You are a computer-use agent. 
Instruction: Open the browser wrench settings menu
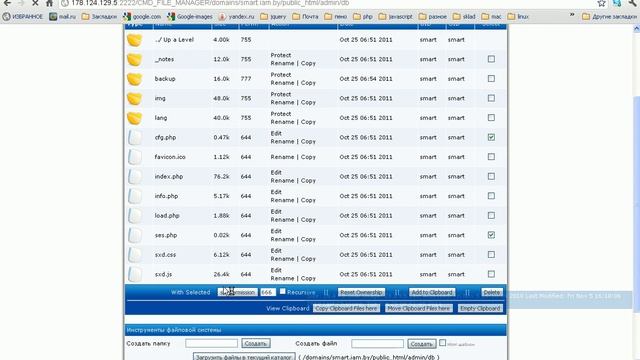click(x=633, y=3)
